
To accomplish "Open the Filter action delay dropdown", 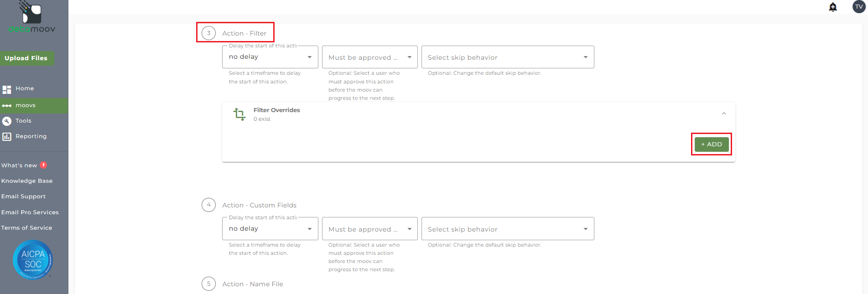I will [x=270, y=57].
